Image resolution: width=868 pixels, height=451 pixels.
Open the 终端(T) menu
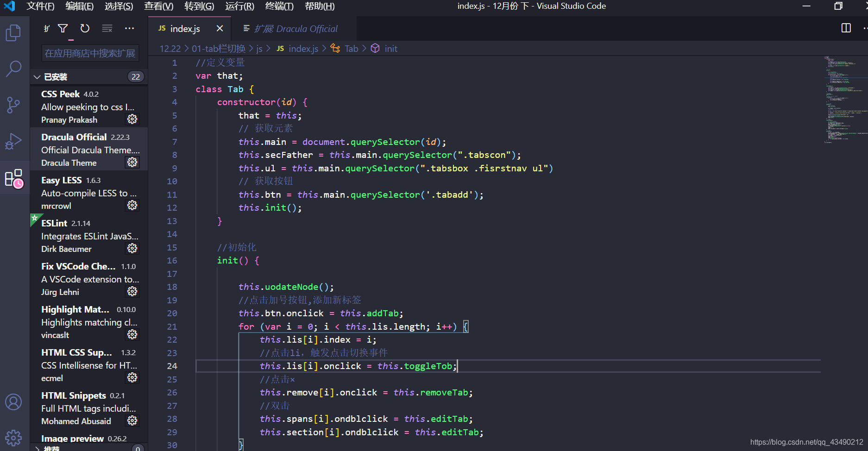click(279, 6)
